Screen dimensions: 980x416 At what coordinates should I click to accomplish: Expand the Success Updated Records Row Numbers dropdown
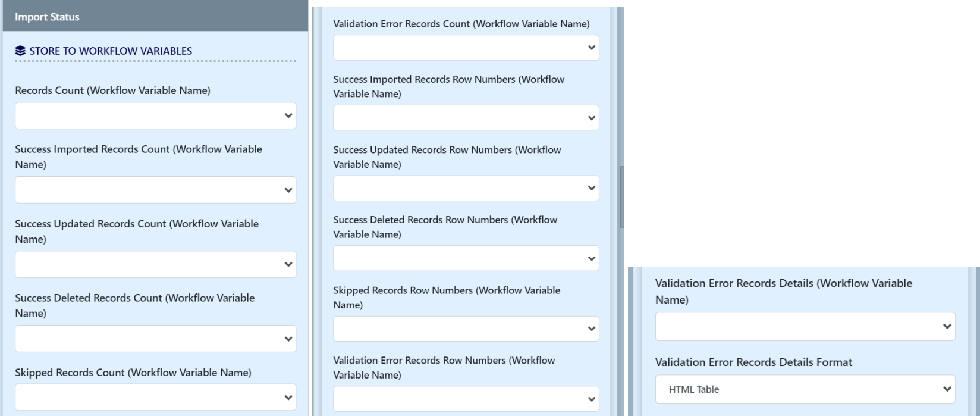(466, 188)
